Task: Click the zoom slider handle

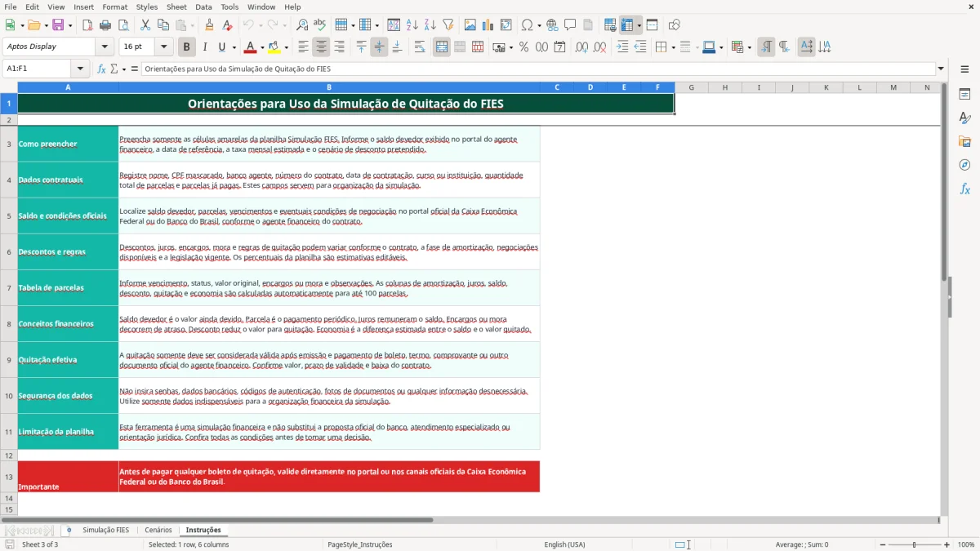Action: (914, 544)
